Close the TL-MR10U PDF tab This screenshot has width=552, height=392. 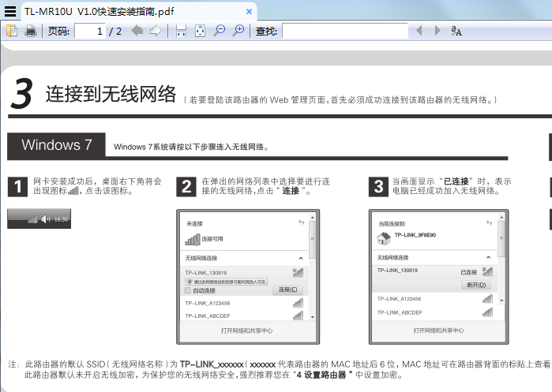[249, 12]
